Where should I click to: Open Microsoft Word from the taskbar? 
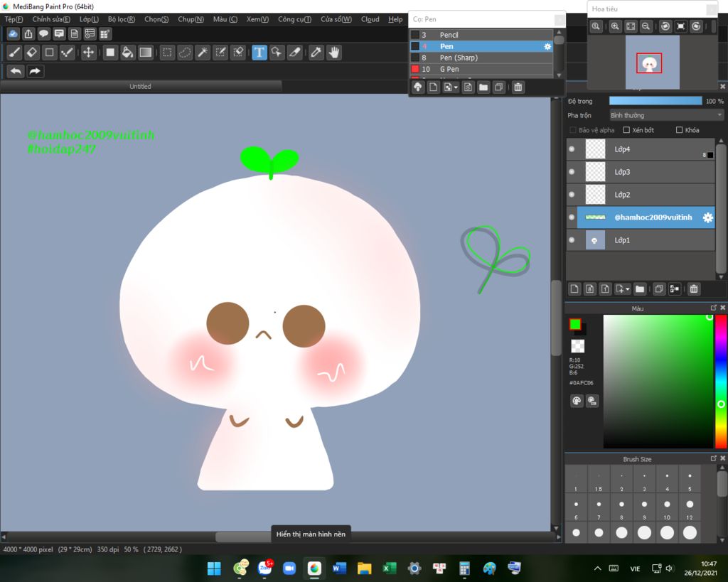coord(339,568)
